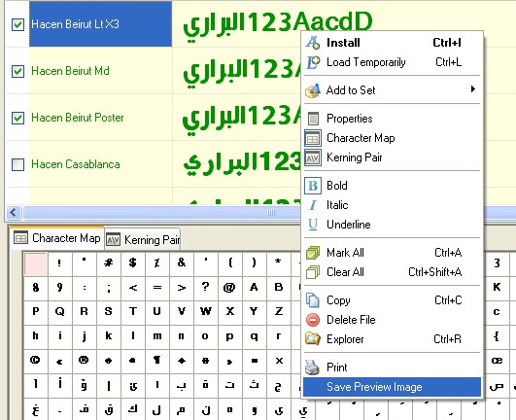Expand the Add to Set submenu arrow
The image size is (516, 420).
(473, 89)
